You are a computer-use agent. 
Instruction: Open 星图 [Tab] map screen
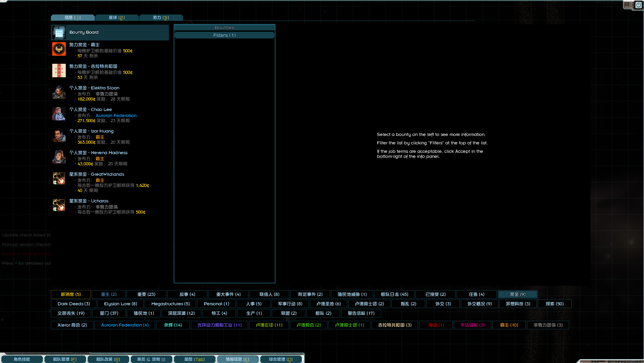[195, 359]
